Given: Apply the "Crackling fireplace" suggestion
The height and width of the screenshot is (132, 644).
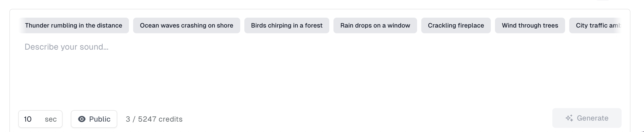Looking at the screenshot, I should coord(456,25).
